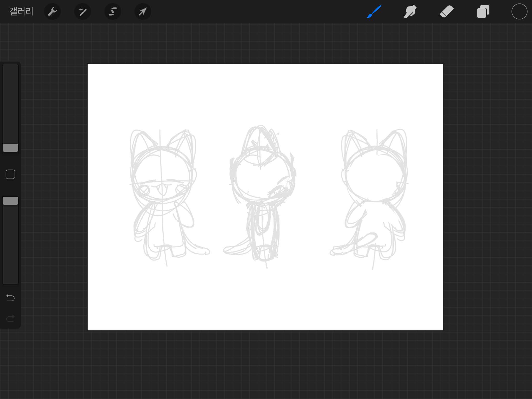The image size is (532, 399).
Task: Tap the square modify button in sidebar
Action: click(x=10, y=174)
